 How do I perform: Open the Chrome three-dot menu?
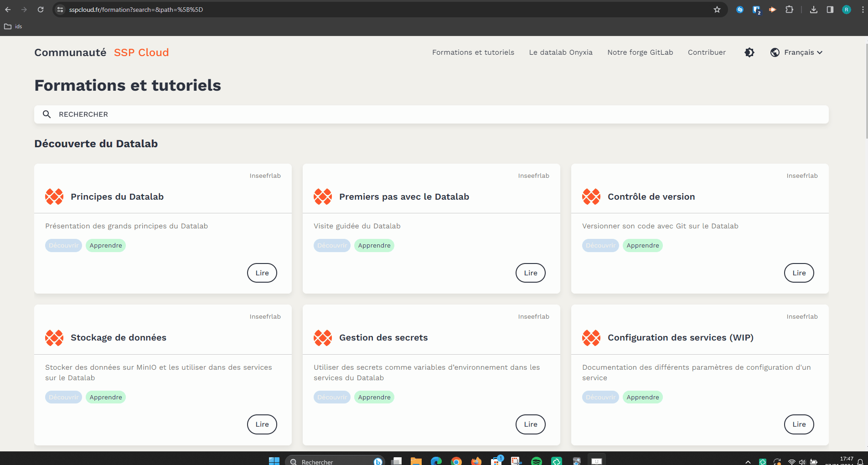tap(863, 10)
